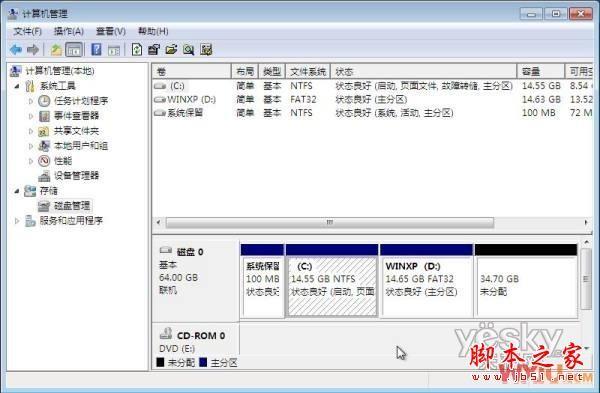Select the 事件查看器 tree icon
Screen dimensions: 600x393
(x=44, y=116)
